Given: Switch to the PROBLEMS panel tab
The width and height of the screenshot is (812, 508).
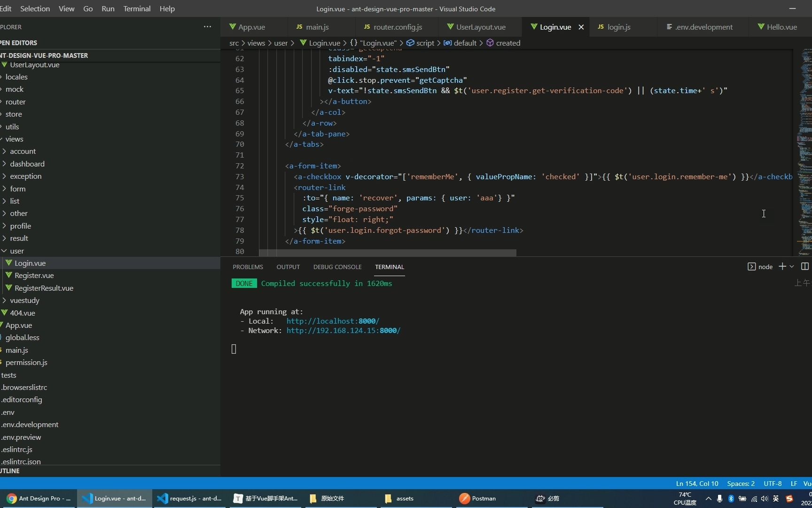Looking at the screenshot, I should point(248,267).
